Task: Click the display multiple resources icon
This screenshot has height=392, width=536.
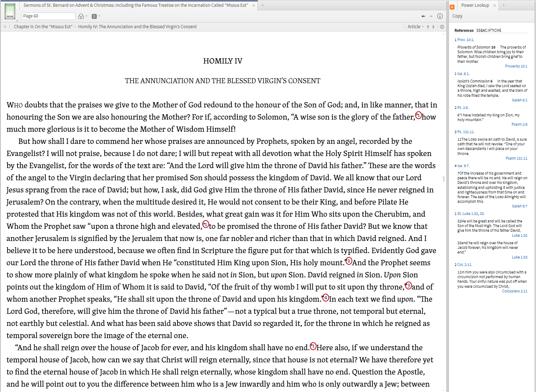Action: pos(94,16)
